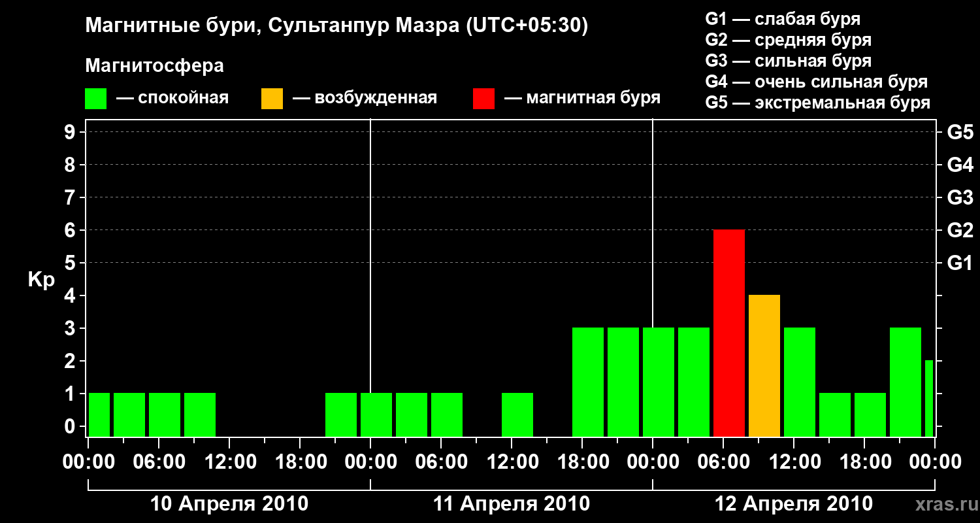Image resolution: width=980 pixels, height=523 pixels.
Task: Click the "G5 — экстремальная буря" line
Action: [x=817, y=103]
